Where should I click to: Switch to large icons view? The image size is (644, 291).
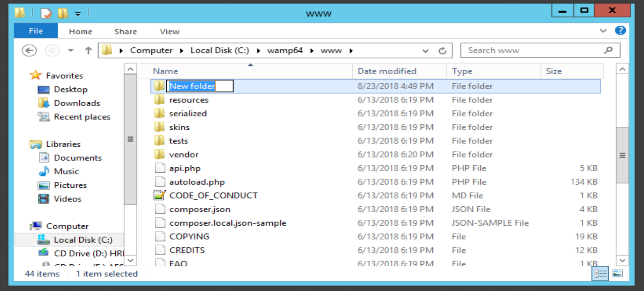pos(618,274)
